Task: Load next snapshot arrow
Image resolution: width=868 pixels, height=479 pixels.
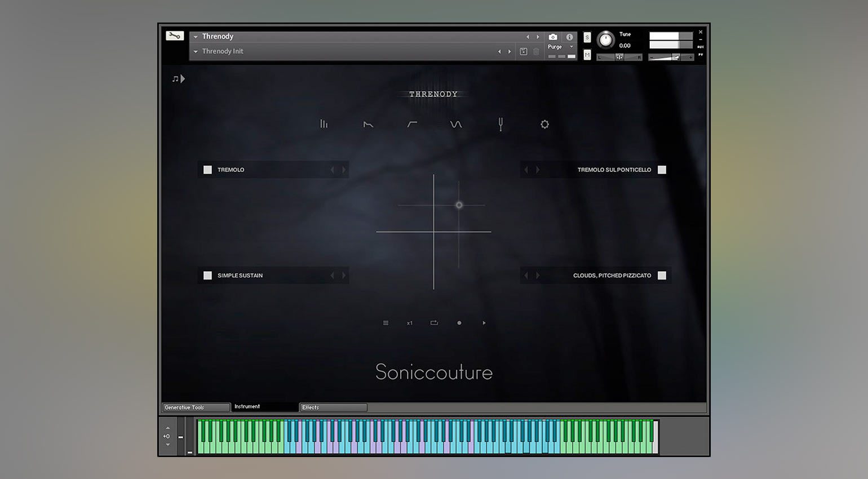Action: click(x=510, y=51)
